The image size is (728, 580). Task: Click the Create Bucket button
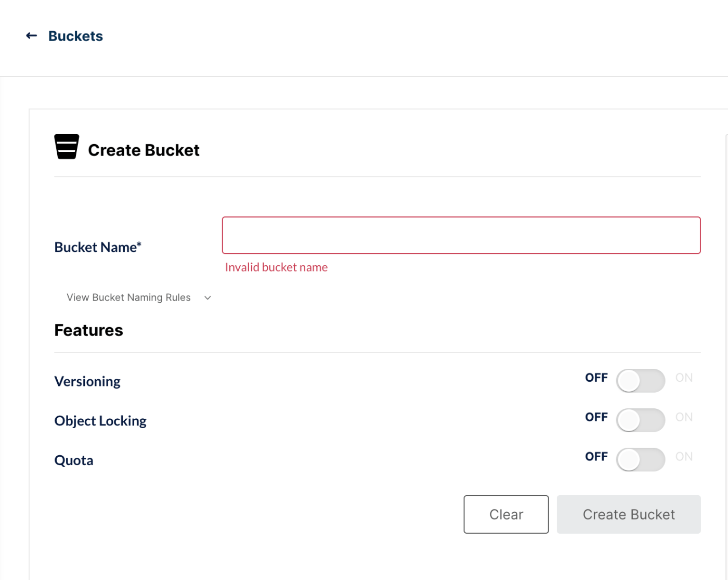point(629,514)
